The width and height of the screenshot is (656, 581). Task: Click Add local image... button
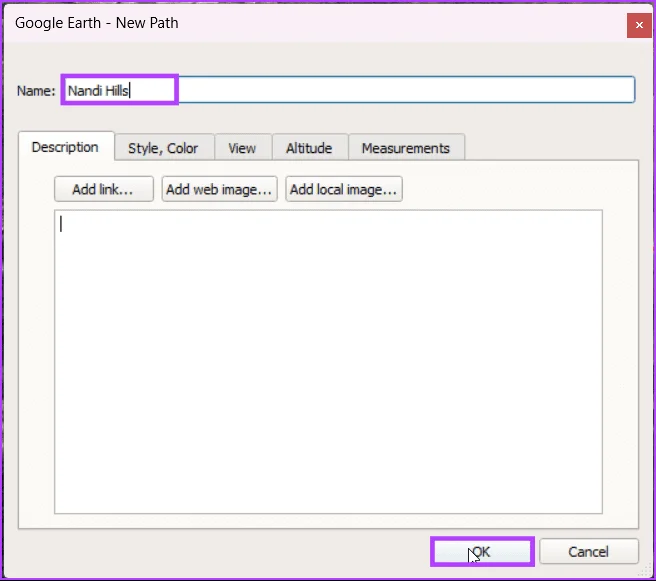point(343,189)
